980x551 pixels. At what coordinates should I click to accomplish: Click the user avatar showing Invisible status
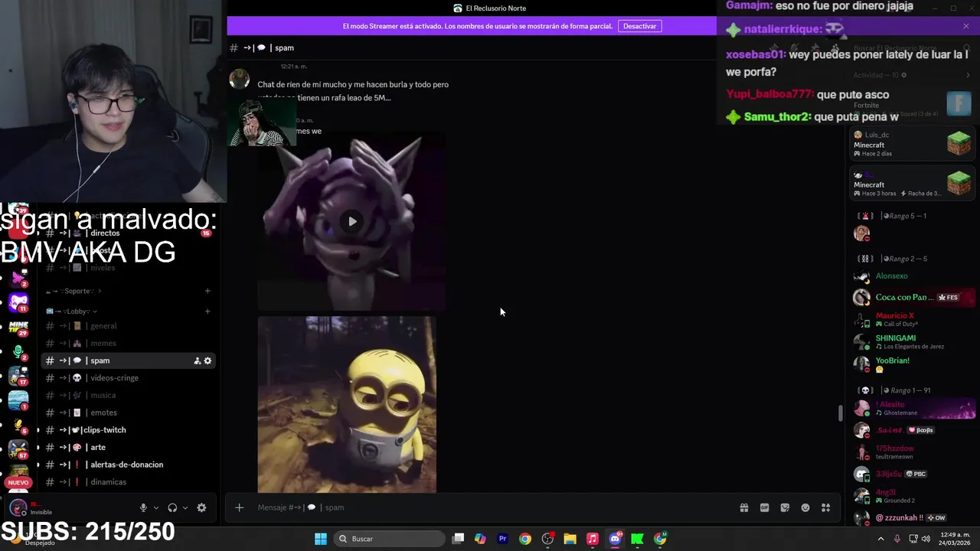[18, 508]
